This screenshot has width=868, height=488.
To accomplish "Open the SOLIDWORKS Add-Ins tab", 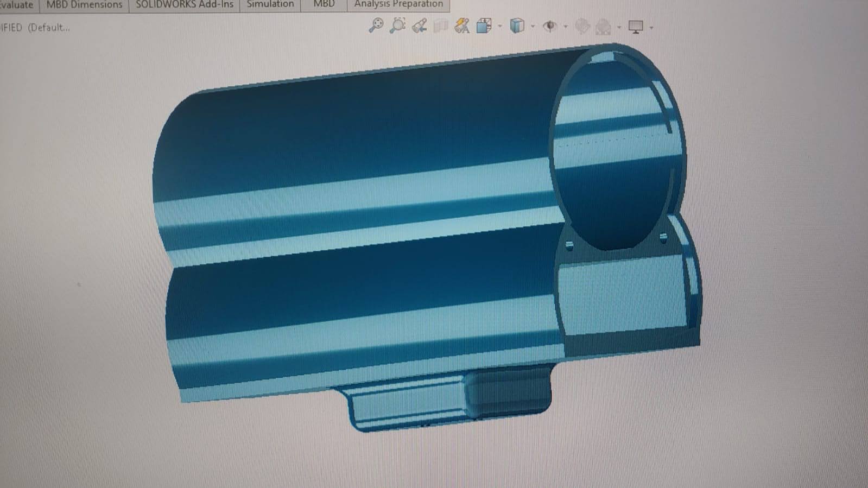I will coord(185,5).
